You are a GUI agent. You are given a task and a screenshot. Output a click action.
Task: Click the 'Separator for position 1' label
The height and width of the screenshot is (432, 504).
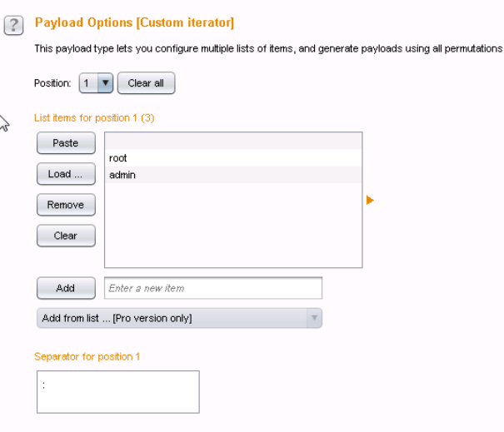(87, 356)
